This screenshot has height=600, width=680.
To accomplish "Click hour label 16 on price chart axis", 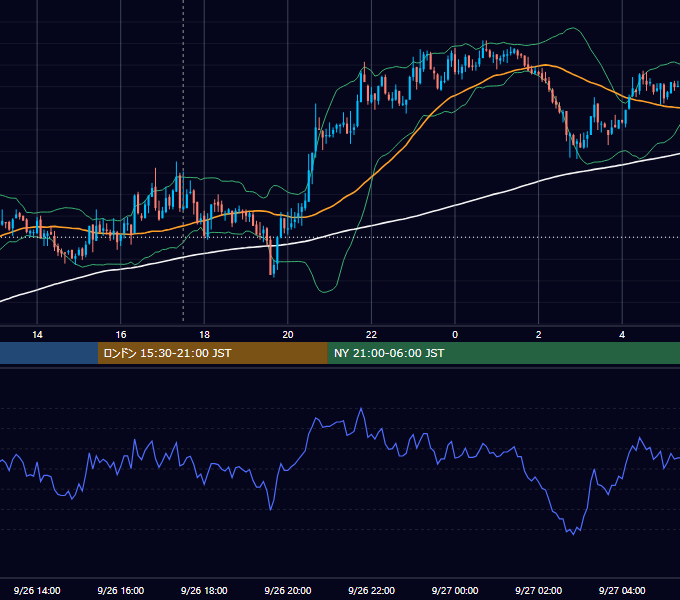I will (121, 335).
